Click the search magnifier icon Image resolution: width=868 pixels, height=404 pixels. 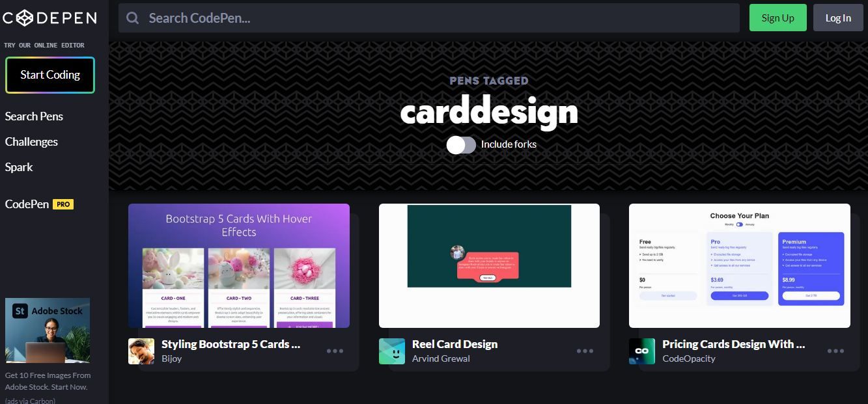pyautogui.click(x=132, y=18)
